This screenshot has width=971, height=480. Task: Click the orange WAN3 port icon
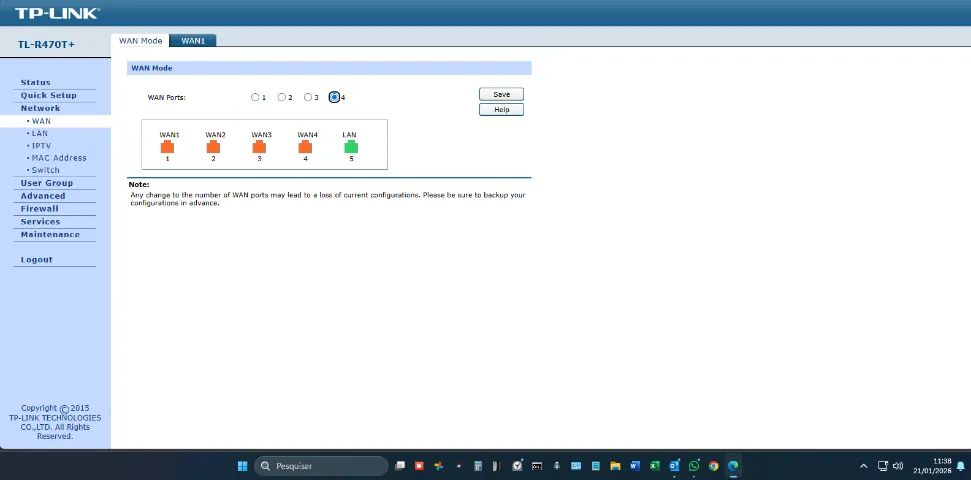pos(259,147)
